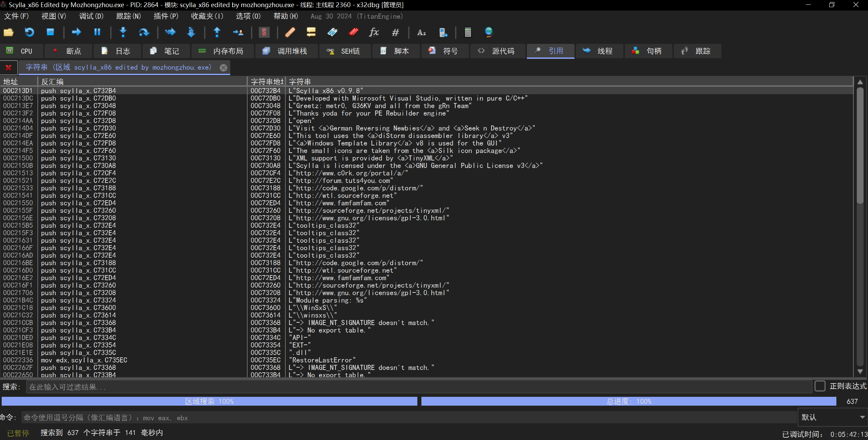Switch to the 线程 threads tab

600,51
